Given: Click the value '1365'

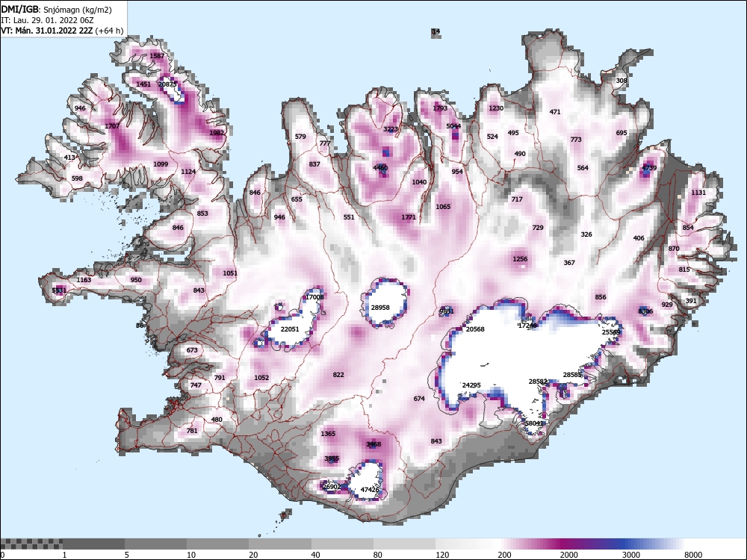Looking at the screenshot, I should tap(328, 434).
